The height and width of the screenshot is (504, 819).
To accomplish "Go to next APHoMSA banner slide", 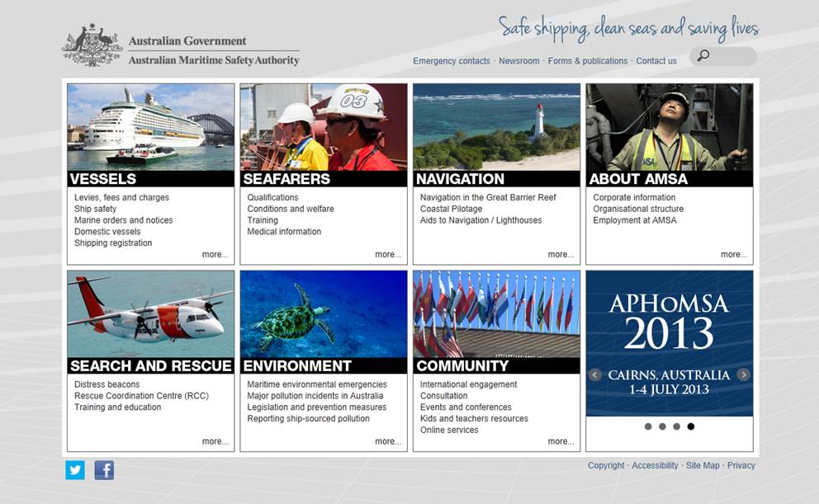I will 743,374.
